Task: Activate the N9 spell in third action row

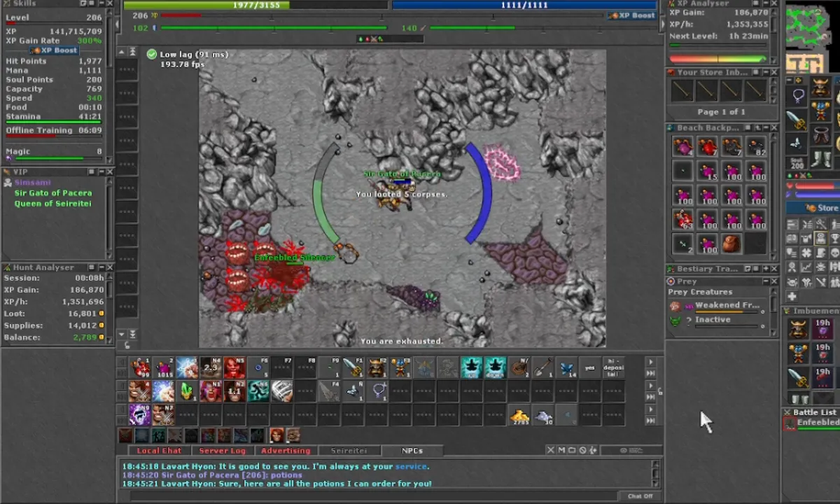Action: coord(141,415)
